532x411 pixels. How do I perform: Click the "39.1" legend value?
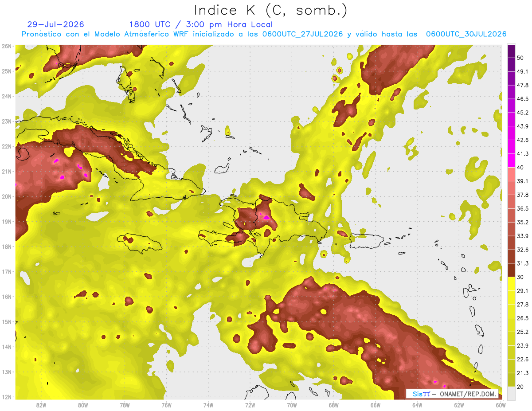point(523,181)
